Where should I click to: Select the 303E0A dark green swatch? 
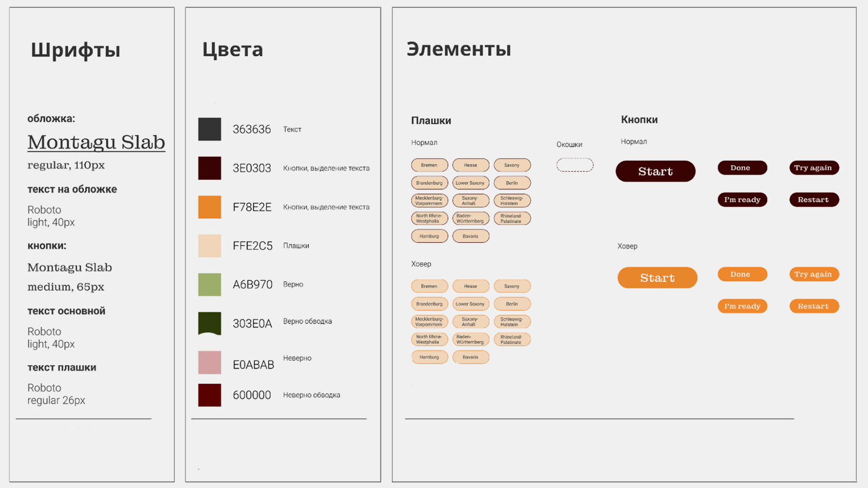click(x=210, y=323)
